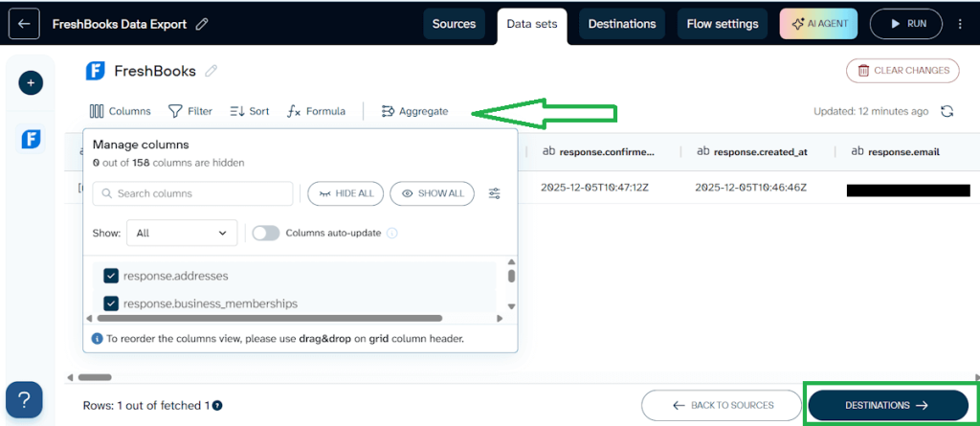Viewport: 980px width, 426px height.
Task: Click the column list horizontal scrollbar
Action: [x=270, y=319]
